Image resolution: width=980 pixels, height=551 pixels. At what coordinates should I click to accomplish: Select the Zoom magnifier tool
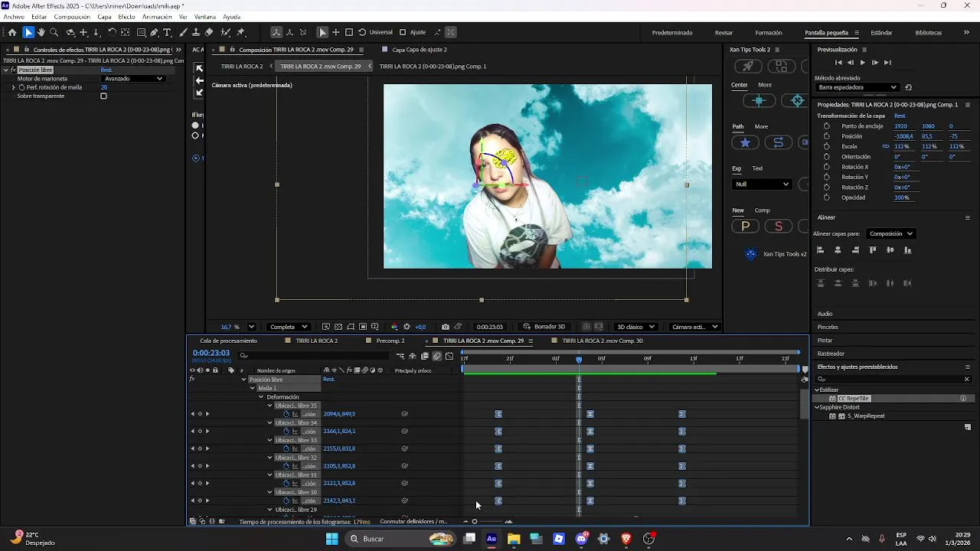[54, 32]
